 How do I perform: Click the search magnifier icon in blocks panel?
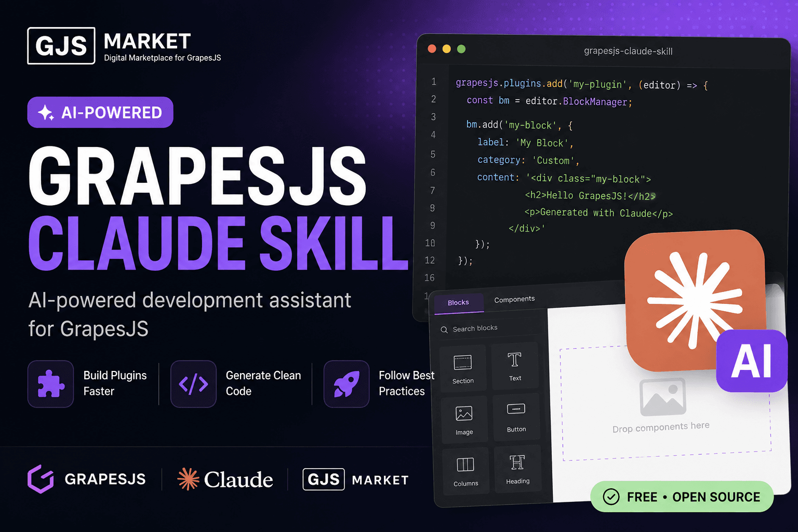click(444, 330)
